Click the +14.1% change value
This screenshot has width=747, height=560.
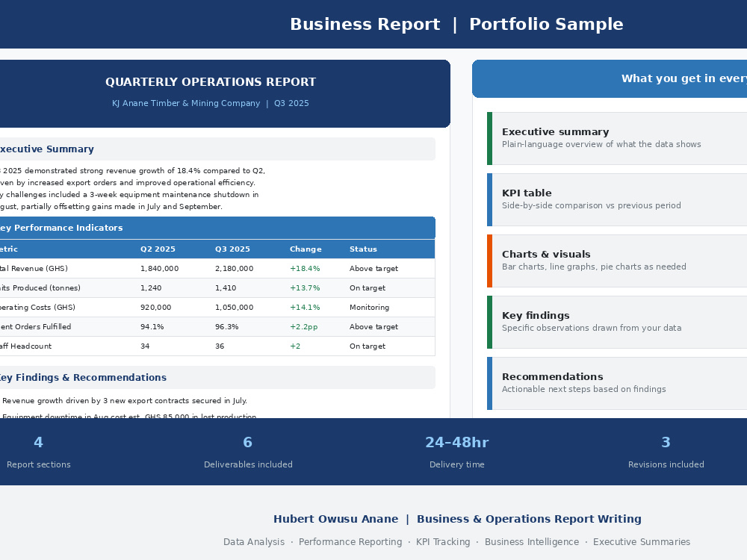pyautogui.click(x=305, y=308)
